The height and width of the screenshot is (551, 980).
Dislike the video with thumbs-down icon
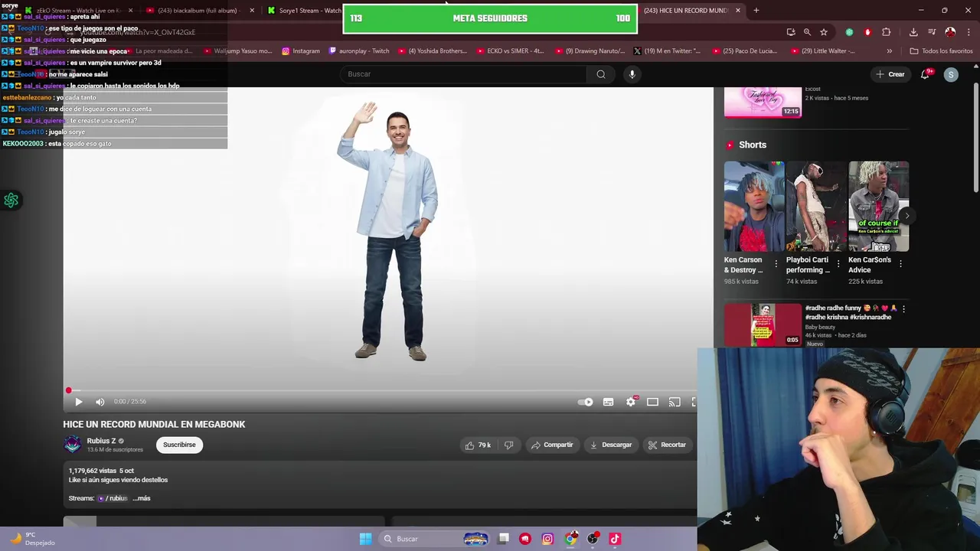pyautogui.click(x=508, y=445)
